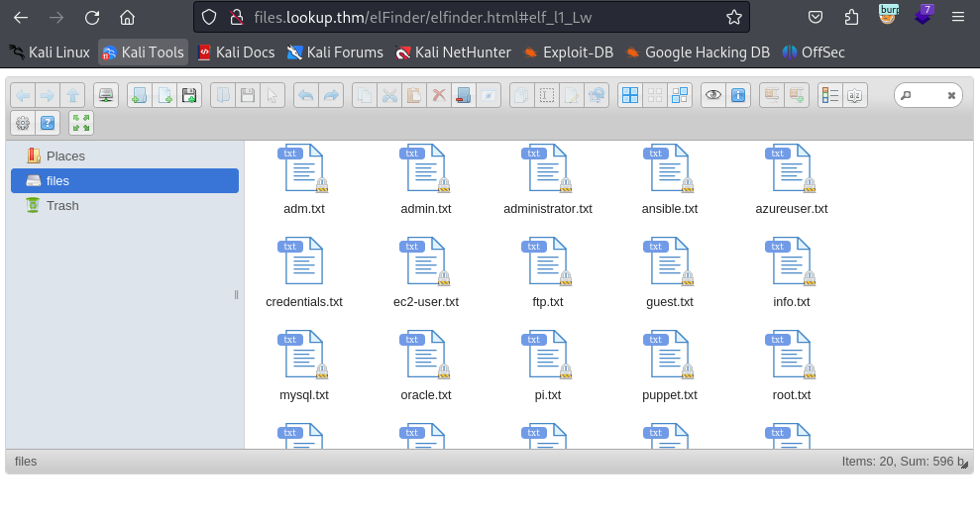The height and width of the screenshot is (524, 980).
Task: Clear the search with the x icon
Action: pyautogui.click(x=951, y=95)
